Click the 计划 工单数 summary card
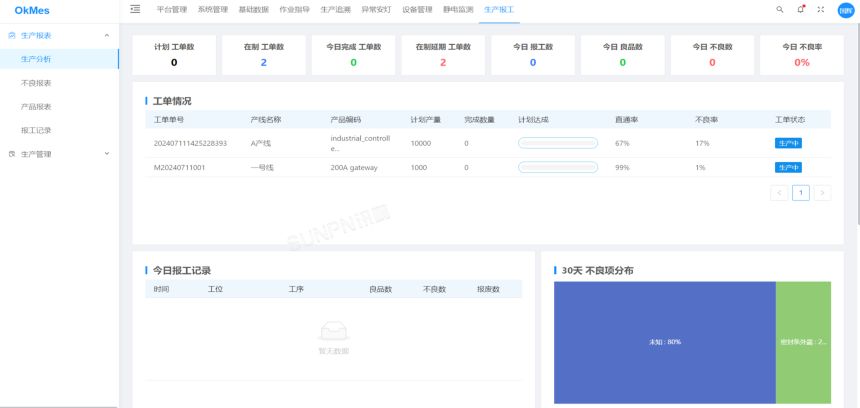The image size is (860, 408). 174,55
